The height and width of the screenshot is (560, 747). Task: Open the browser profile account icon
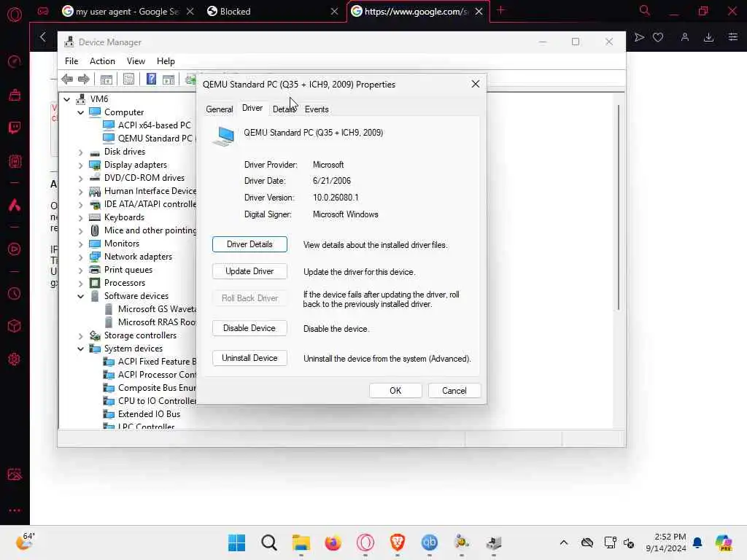[684, 37]
